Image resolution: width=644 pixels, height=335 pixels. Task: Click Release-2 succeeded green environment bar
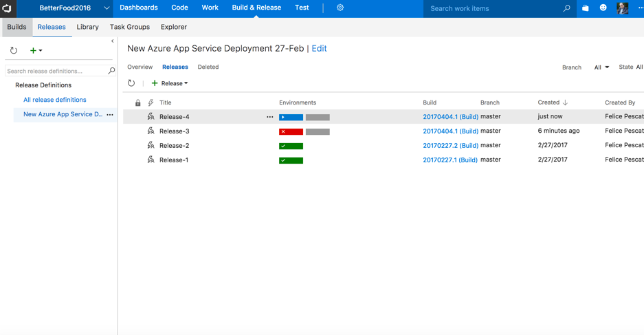pos(291,146)
